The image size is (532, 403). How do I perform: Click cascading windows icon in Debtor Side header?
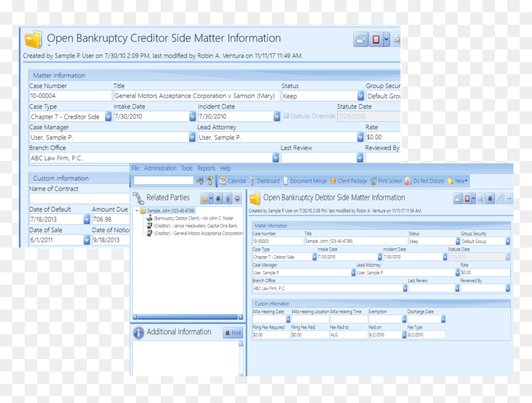458,199
